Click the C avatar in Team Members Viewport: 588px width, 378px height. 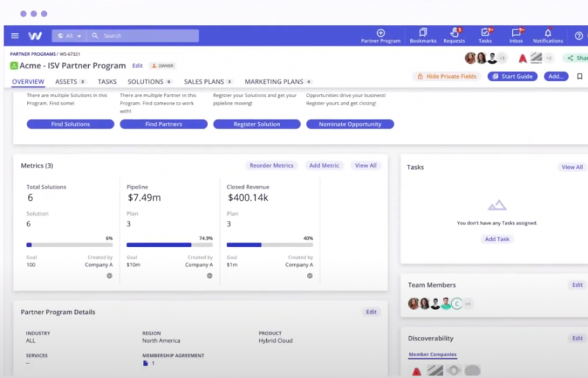coord(456,303)
